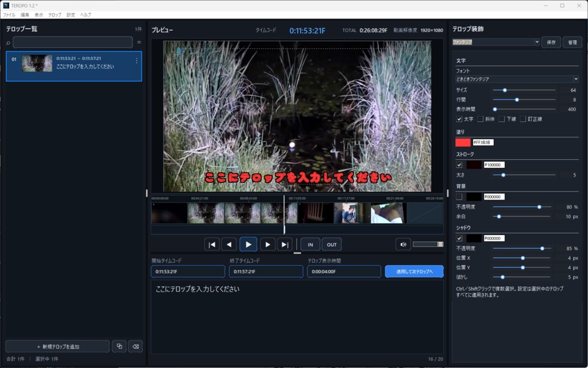The width and height of the screenshot is (588, 368).
Task: Click the stroke hex field #100000
Action: pos(494,165)
